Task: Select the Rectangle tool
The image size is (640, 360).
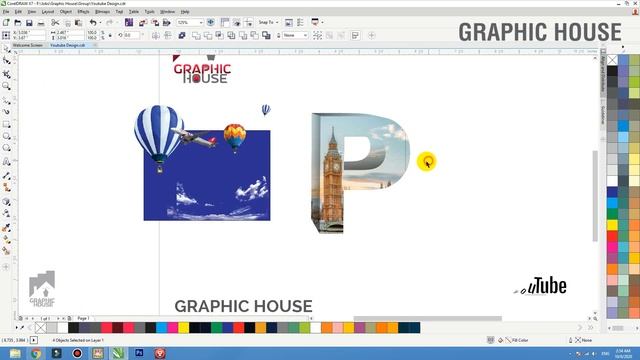Action: 7,124
